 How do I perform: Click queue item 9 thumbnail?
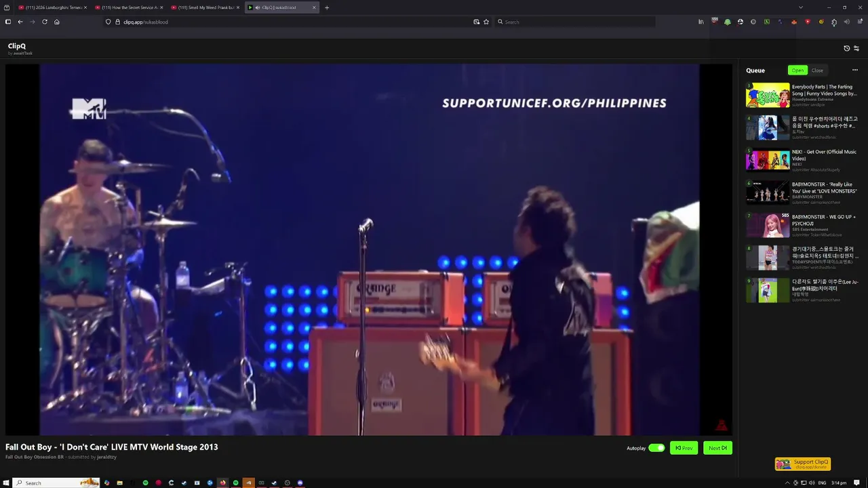point(768,291)
